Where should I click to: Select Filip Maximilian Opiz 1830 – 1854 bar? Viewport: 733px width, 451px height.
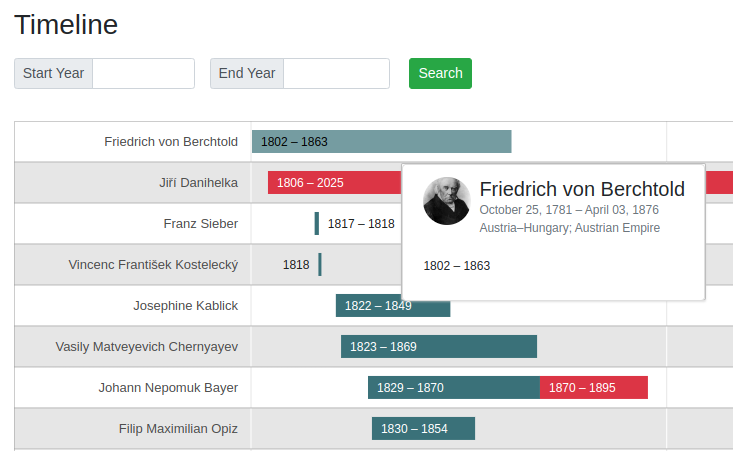[423, 429]
